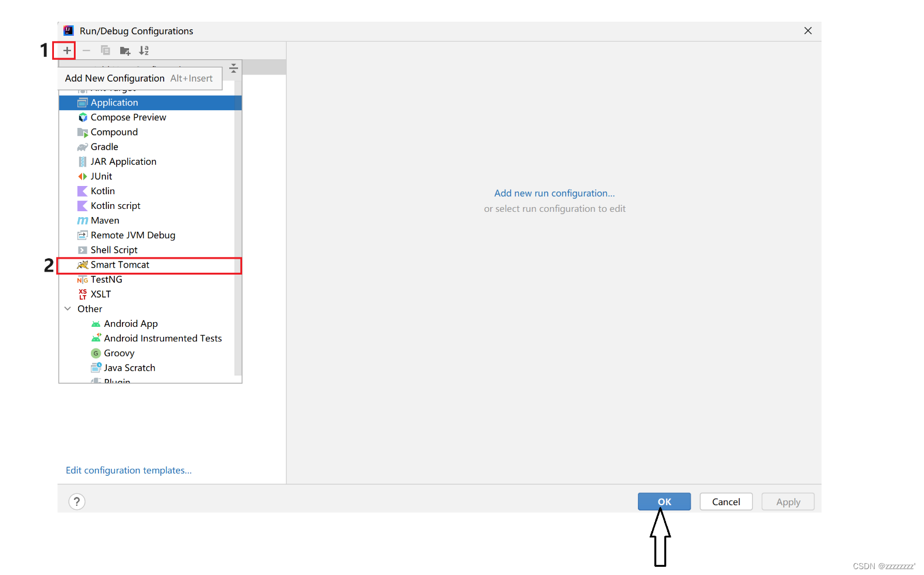Image resolution: width=924 pixels, height=575 pixels.
Task: Click the Kotlin script logo icon
Action: coord(83,205)
